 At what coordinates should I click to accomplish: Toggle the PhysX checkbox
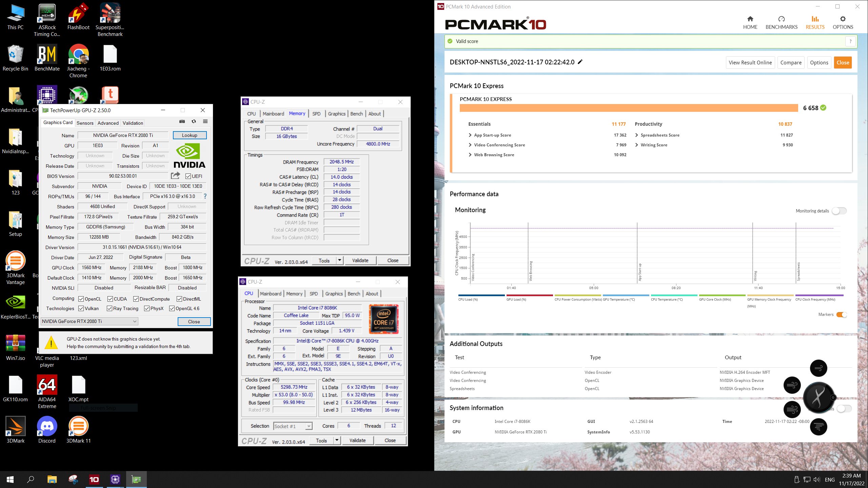(147, 308)
